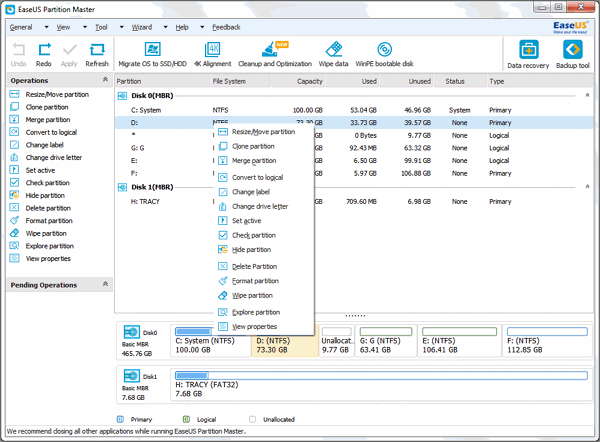Select Format partition in Operations sidebar
Viewport: 600px width, 442px height.
49,221
